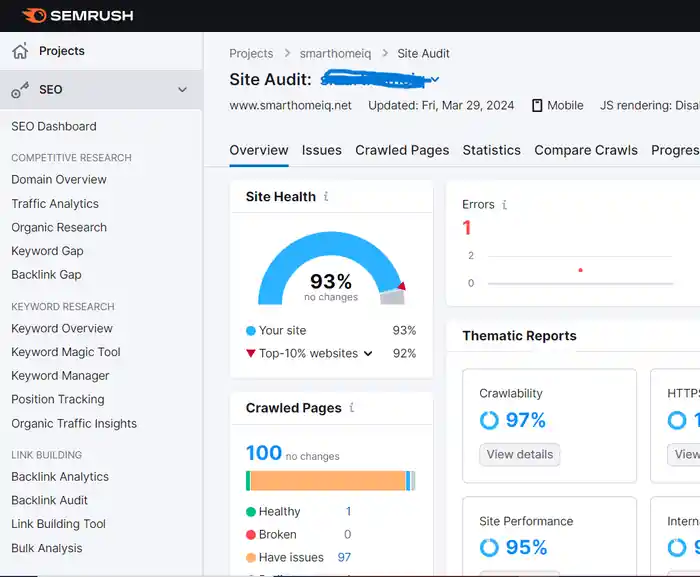Viewport: 700px width, 577px height.
Task: Open SEO Dashboard in sidebar
Action: [x=54, y=126]
